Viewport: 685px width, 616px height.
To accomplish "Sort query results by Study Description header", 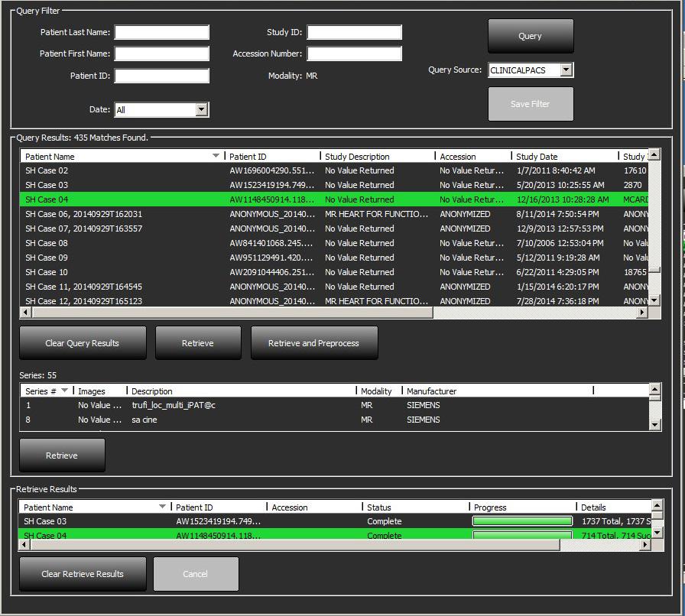I will [378, 157].
